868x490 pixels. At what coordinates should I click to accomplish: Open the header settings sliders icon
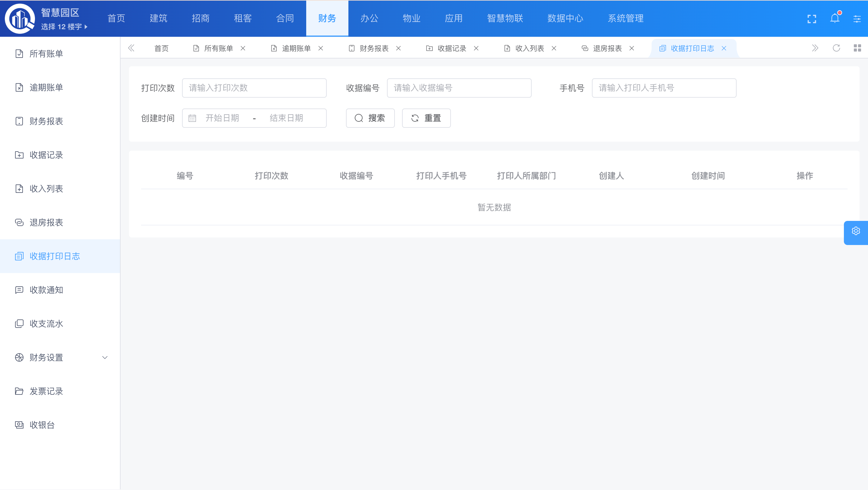(857, 19)
